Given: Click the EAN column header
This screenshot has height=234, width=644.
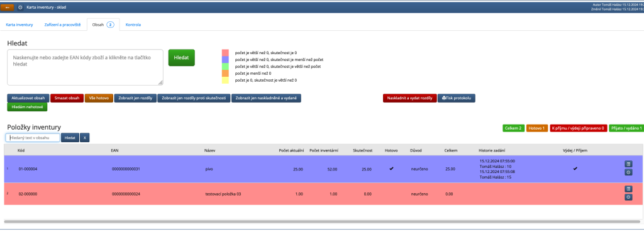Looking at the screenshot, I should point(114,151).
